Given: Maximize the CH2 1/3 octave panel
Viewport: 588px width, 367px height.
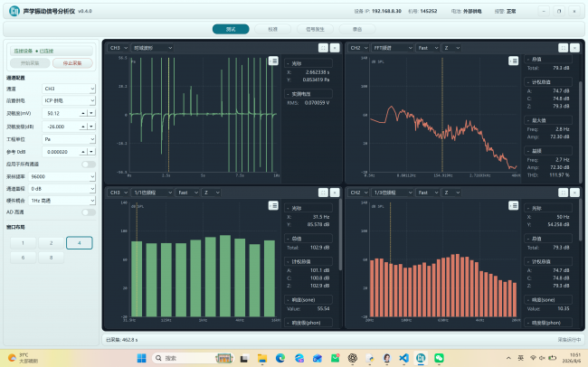Looking at the screenshot, I should (563, 193).
